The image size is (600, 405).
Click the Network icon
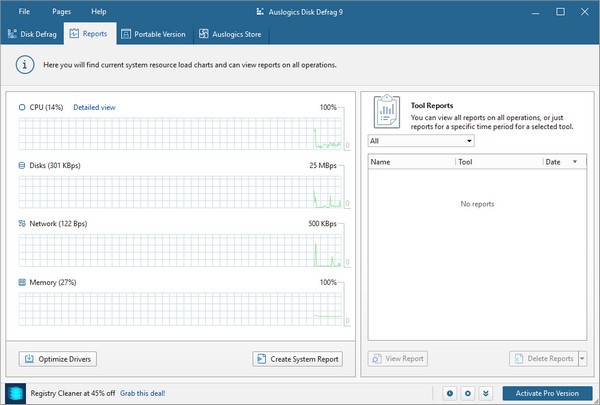[x=22, y=224]
